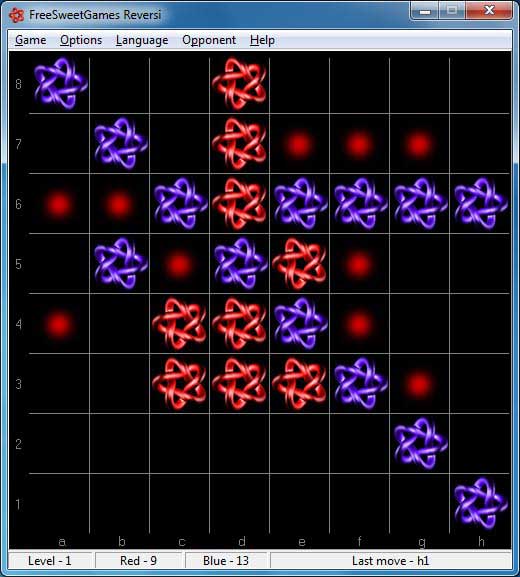Click the 'Blue - 13' score
This screenshot has height=577, width=520.
coord(226,561)
